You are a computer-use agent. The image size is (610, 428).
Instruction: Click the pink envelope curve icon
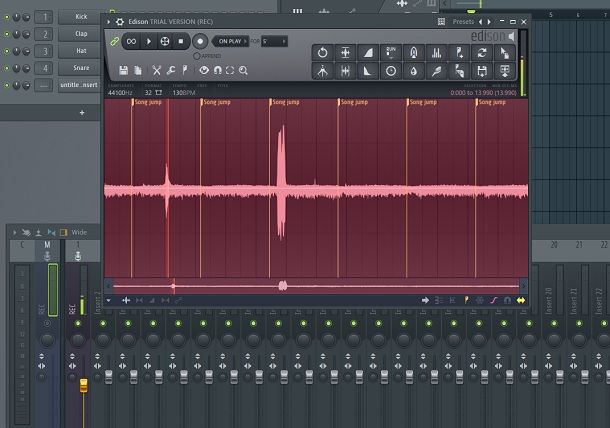pyautogui.click(x=494, y=300)
